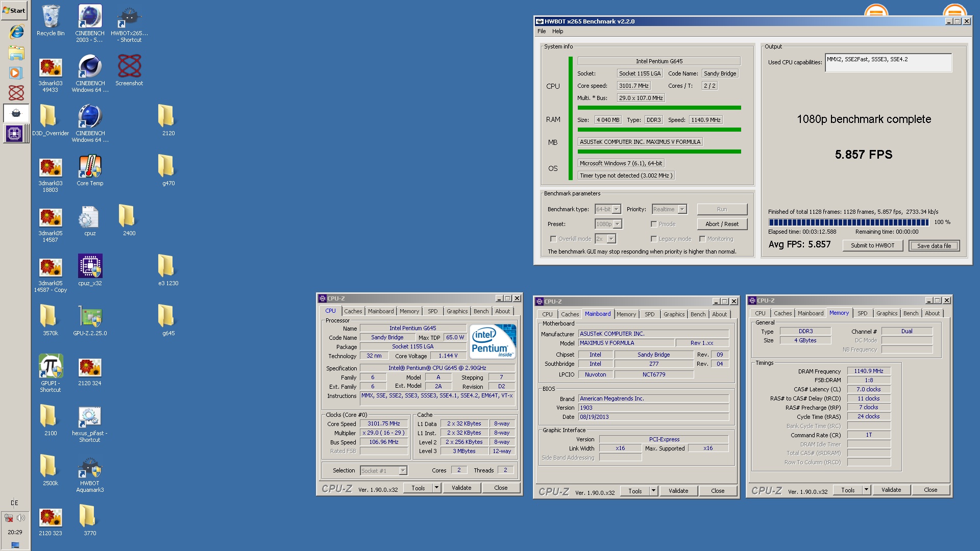Open the 2500k folder
The height and width of the screenshot is (551, 980).
click(51, 470)
